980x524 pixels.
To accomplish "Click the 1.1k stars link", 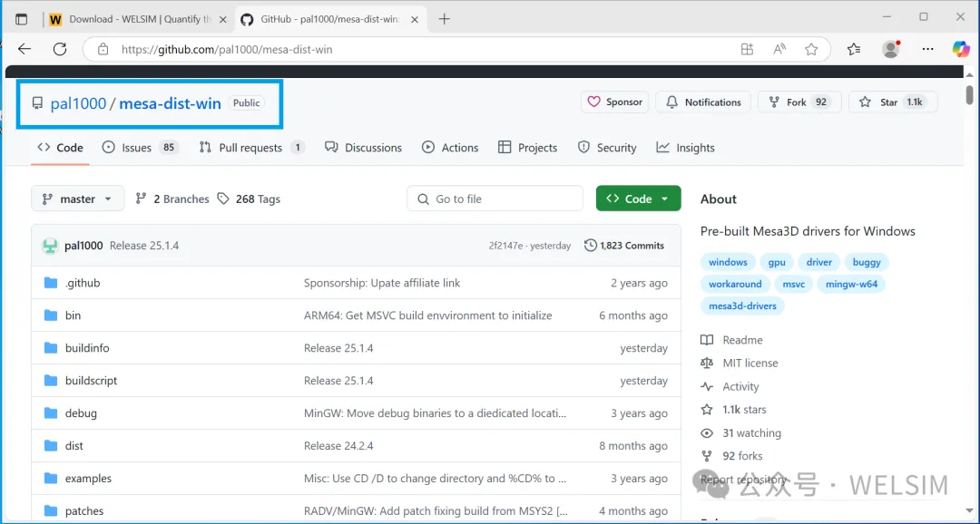I will (734, 410).
